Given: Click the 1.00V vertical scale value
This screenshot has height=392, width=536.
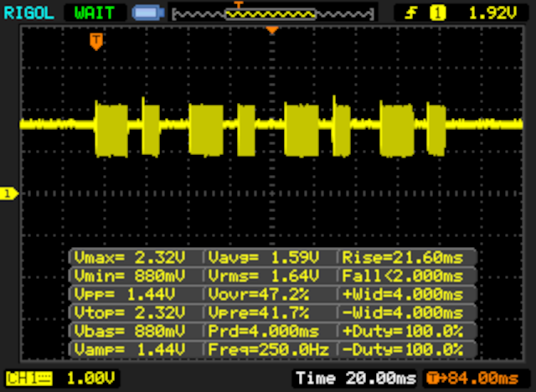Looking at the screenshot, I should click(x=90, y=379).
